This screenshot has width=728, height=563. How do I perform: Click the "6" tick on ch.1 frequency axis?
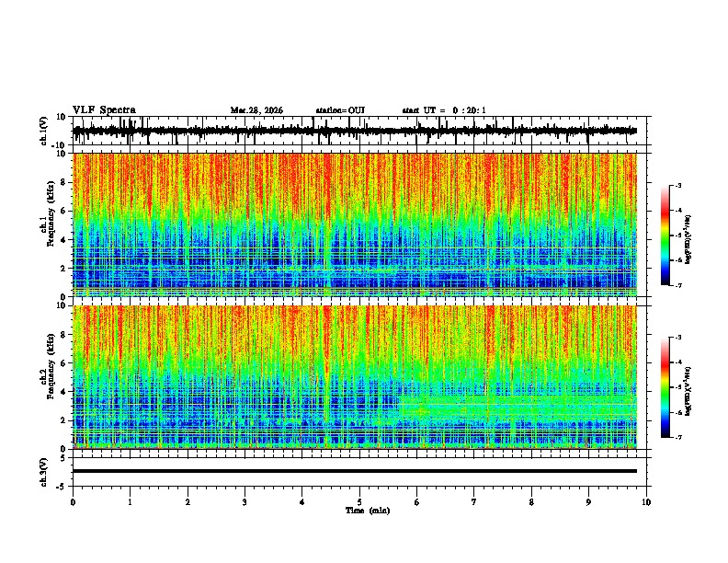click(x=63, y=211)
